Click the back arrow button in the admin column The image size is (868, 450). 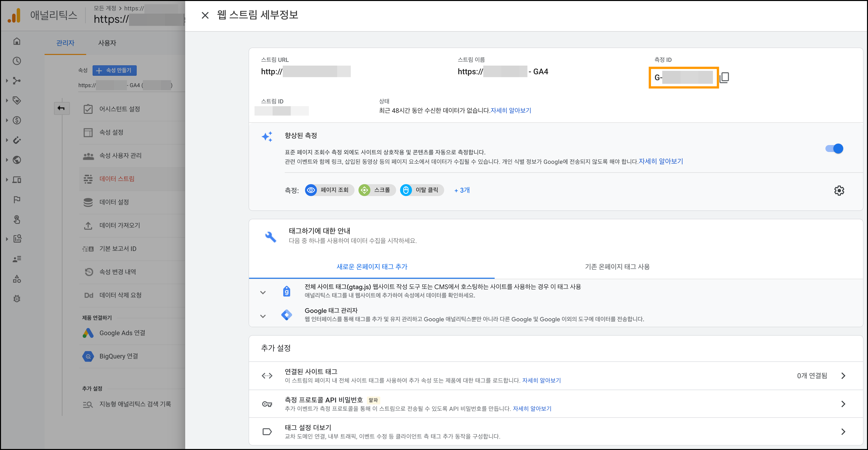(x=61, y=108)
